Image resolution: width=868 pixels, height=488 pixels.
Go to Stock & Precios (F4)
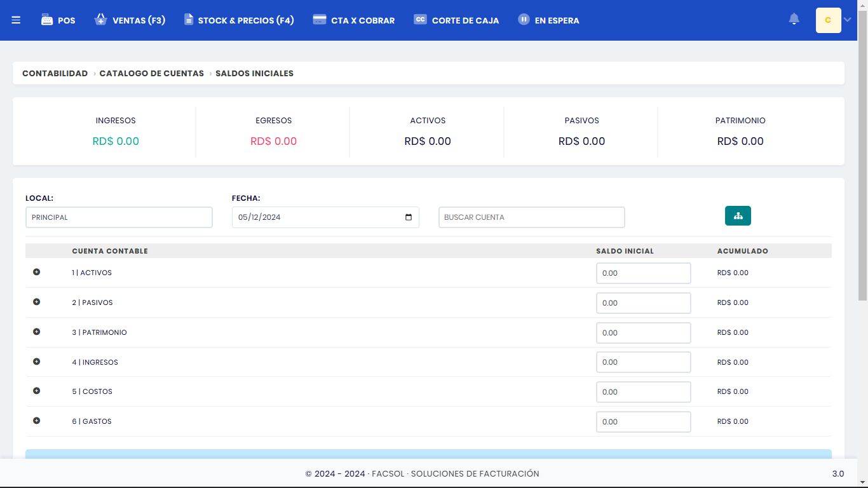point(239,20)
